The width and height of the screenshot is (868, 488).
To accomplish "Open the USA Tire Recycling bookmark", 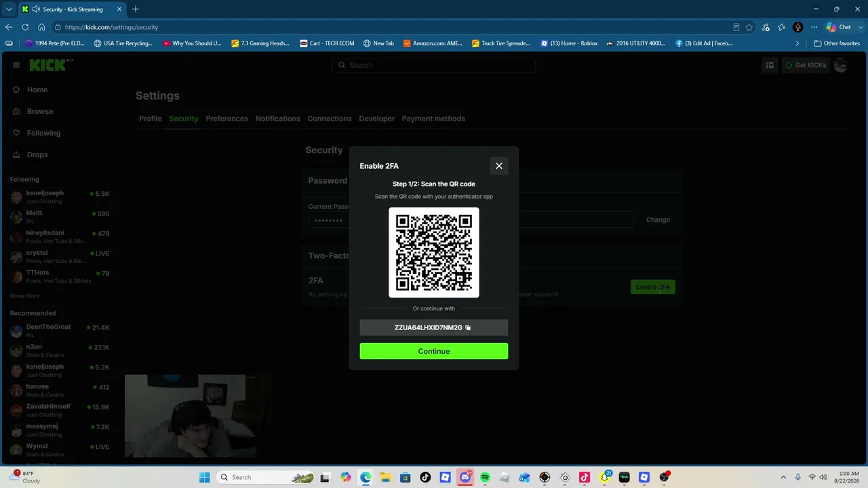I will pos(123,43).
